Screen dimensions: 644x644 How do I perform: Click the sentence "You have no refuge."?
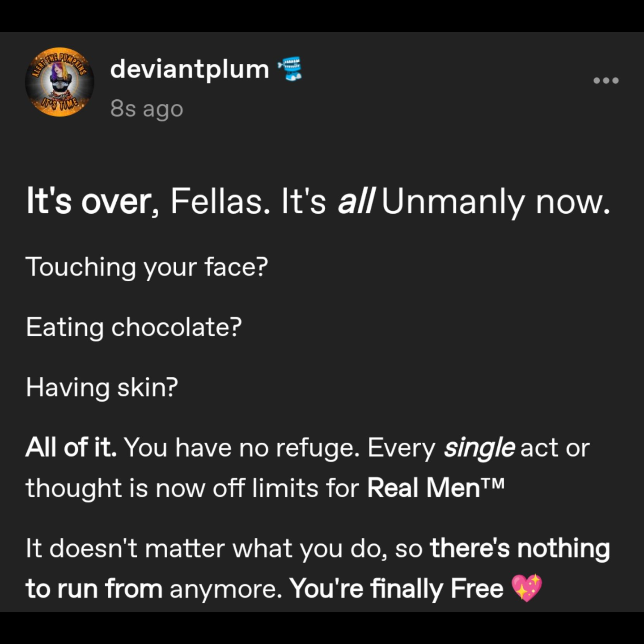241,447
